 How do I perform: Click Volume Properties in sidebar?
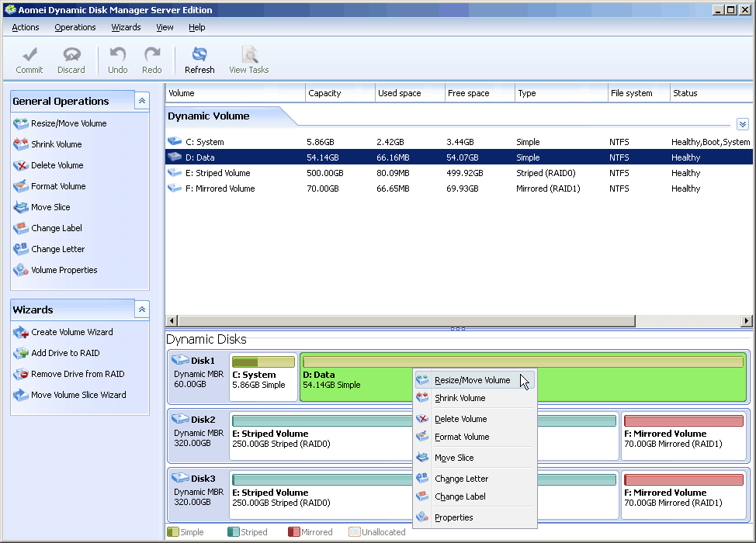pos(64,270)
